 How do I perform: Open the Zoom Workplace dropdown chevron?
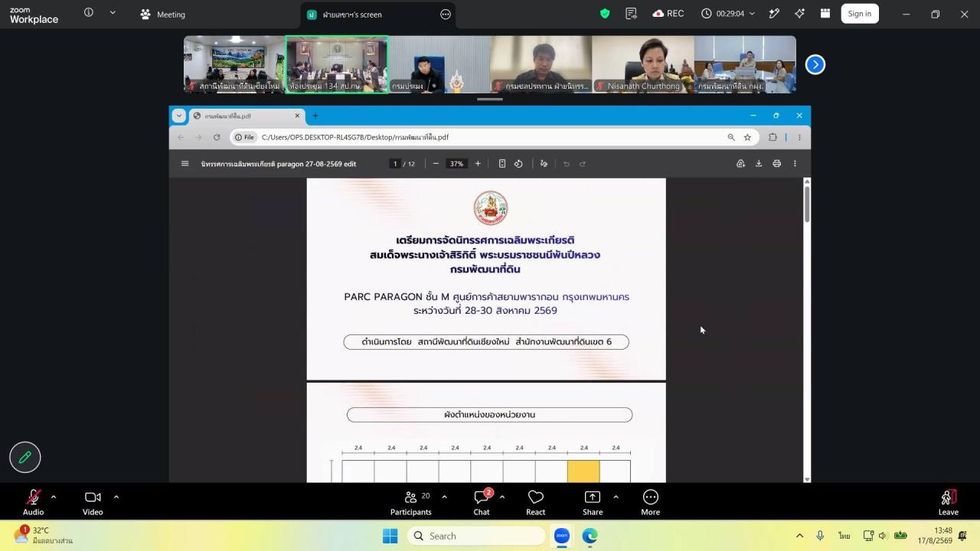click(113, 13)
